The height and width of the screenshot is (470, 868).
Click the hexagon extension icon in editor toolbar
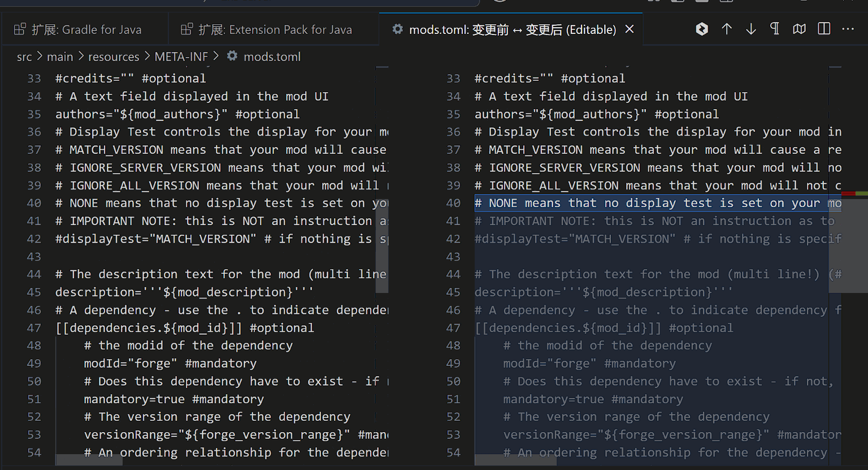[702, 29]
